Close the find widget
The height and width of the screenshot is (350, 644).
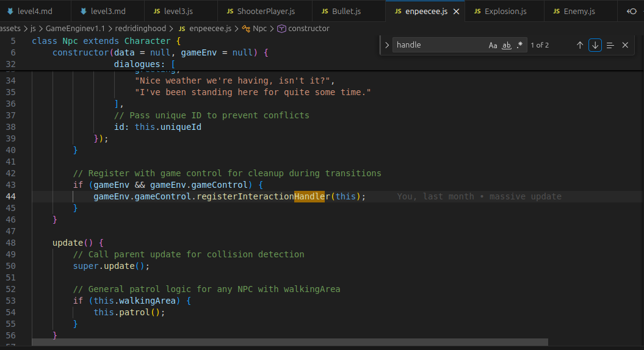[625, 45]
